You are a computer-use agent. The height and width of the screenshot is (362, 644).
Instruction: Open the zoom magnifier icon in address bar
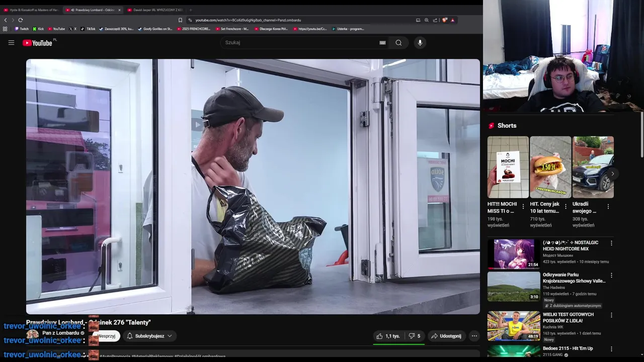click(427, 20)
